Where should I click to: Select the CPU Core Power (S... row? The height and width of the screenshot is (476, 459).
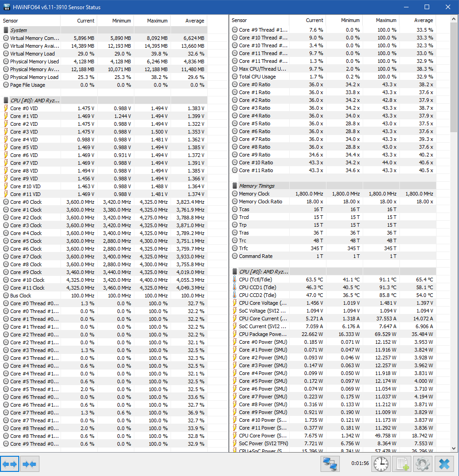coord(333,435)
